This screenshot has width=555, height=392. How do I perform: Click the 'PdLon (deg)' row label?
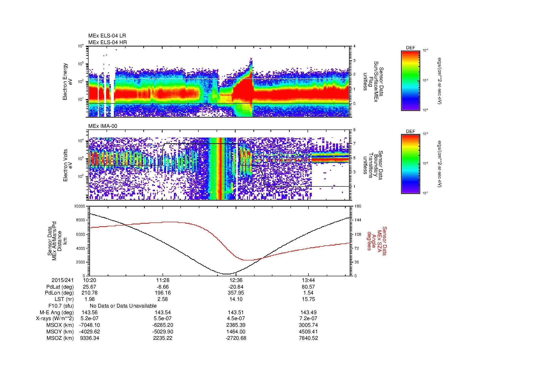click(59, 293)
